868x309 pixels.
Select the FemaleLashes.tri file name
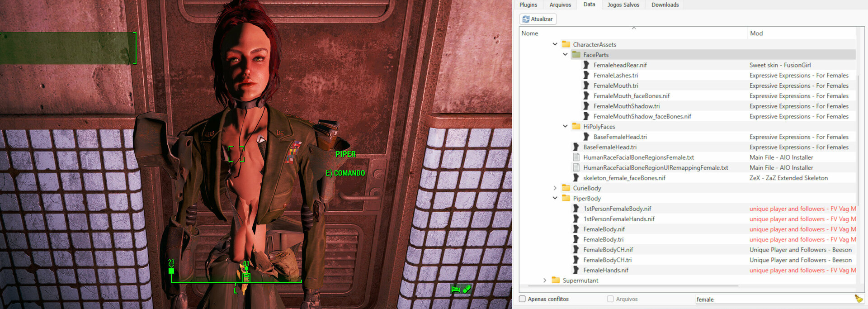(x=616, y=76)
